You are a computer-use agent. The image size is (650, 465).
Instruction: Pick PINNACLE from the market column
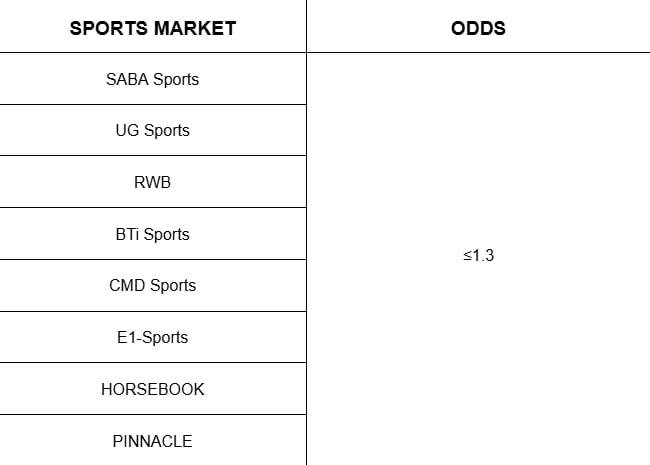click(152, 440)
